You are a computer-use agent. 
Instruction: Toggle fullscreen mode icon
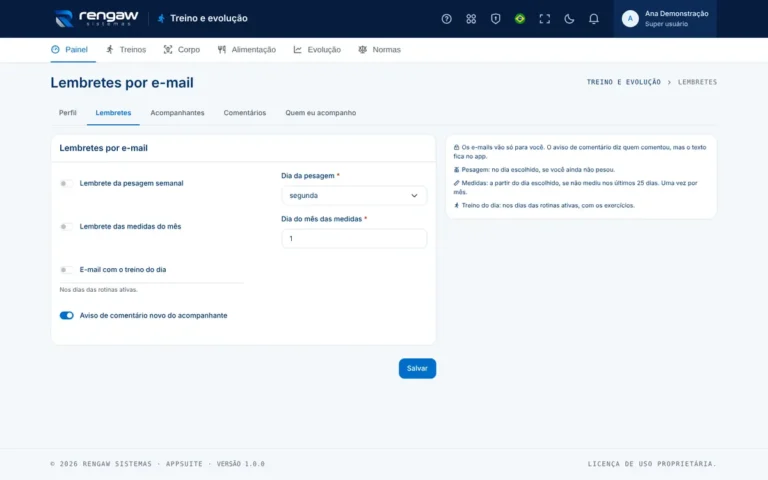pos(544,19)
